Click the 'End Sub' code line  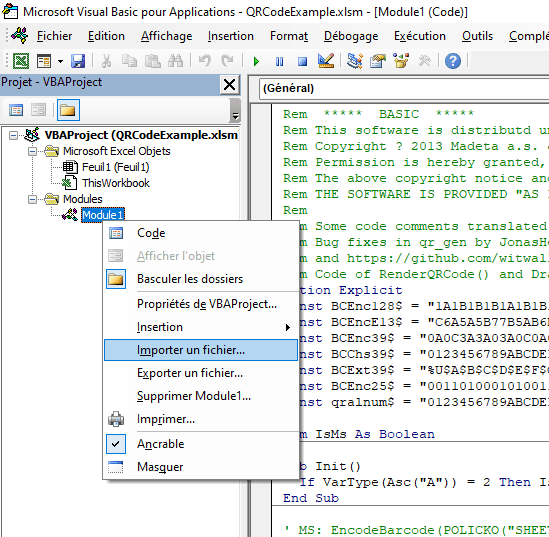tap(311, 498)
